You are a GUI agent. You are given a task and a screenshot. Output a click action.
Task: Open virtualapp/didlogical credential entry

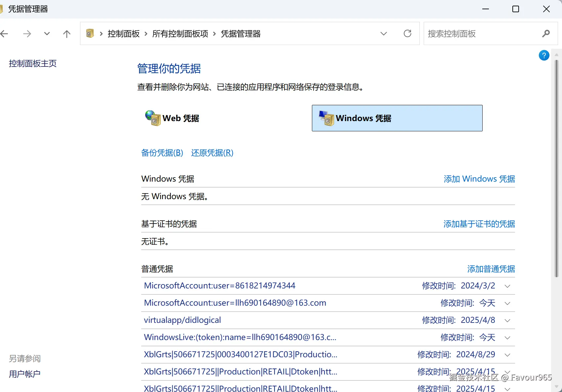point(182,320)
